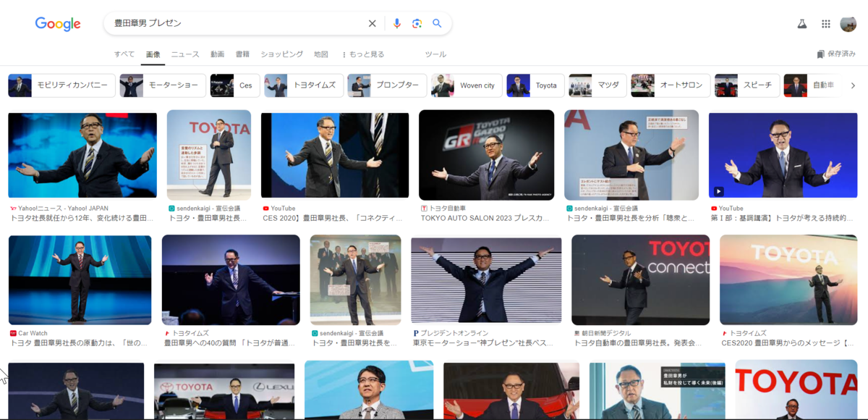Open CES2020 豊田章男からのメッセージ thumbnail
The width and height of the screenshot is (868, 420).
(x=789, y=280)
